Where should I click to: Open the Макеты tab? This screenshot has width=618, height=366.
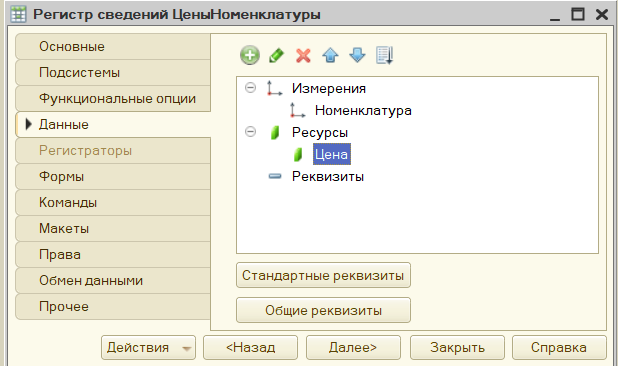point(113,229)
